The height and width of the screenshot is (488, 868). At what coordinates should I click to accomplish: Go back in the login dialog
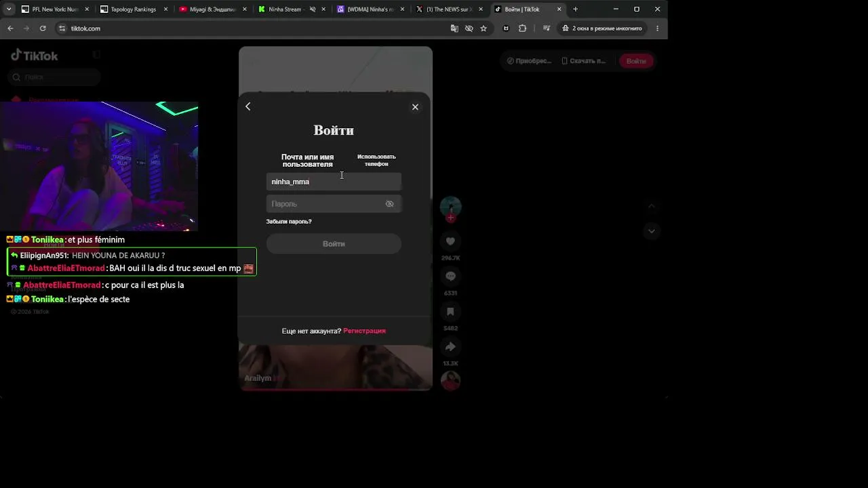[x=248, y=106]
